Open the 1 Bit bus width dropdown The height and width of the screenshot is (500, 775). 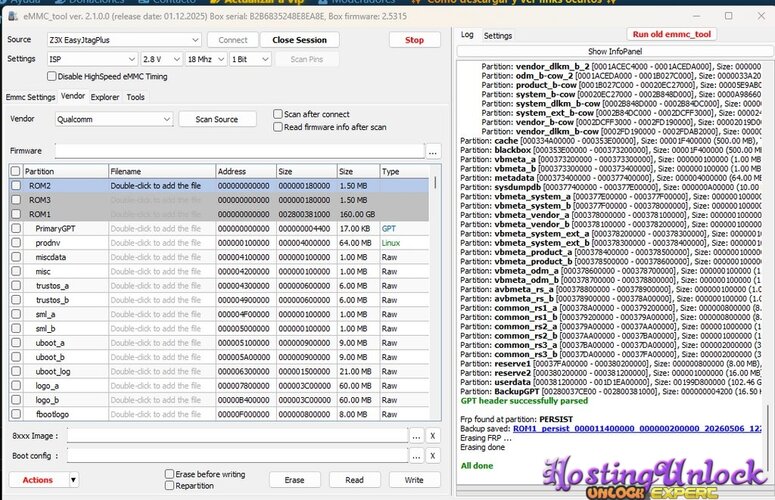tap(250, 59)
